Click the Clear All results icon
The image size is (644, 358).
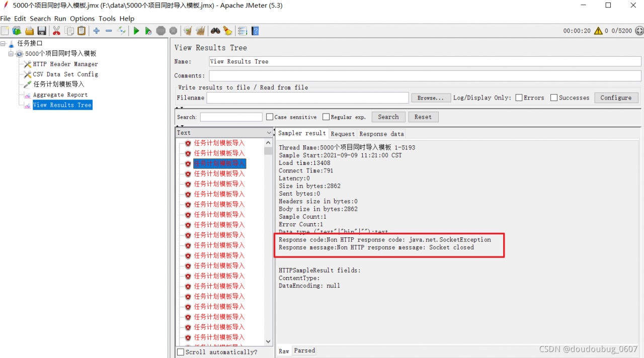pyautogui.click(x=200, y=31)
